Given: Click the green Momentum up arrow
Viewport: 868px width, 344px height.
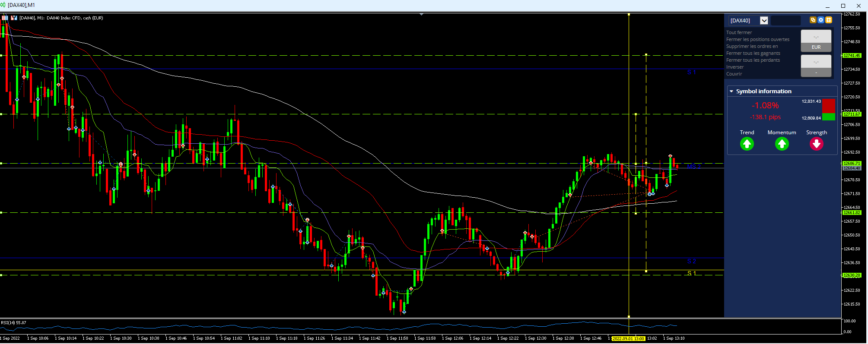Looking at the screenshot, I should pyautogui.click(x=782, y=144).
